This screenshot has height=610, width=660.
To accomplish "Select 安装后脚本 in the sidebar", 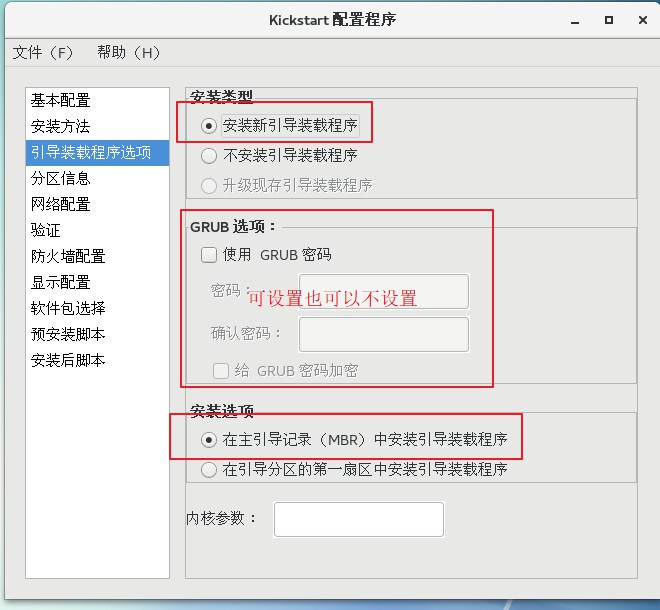I will pos(97,360).
